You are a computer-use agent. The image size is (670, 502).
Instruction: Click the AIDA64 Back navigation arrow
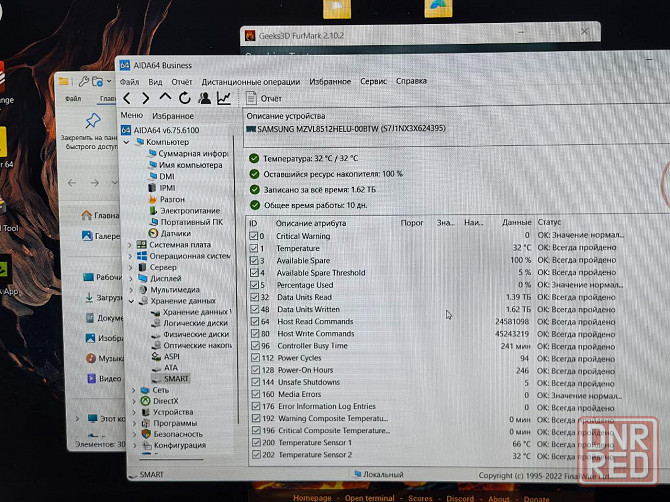point(126,98)
